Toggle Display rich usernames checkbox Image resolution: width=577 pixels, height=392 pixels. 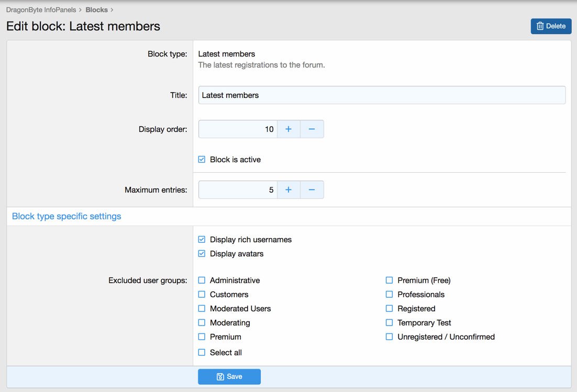coord(202,240)
